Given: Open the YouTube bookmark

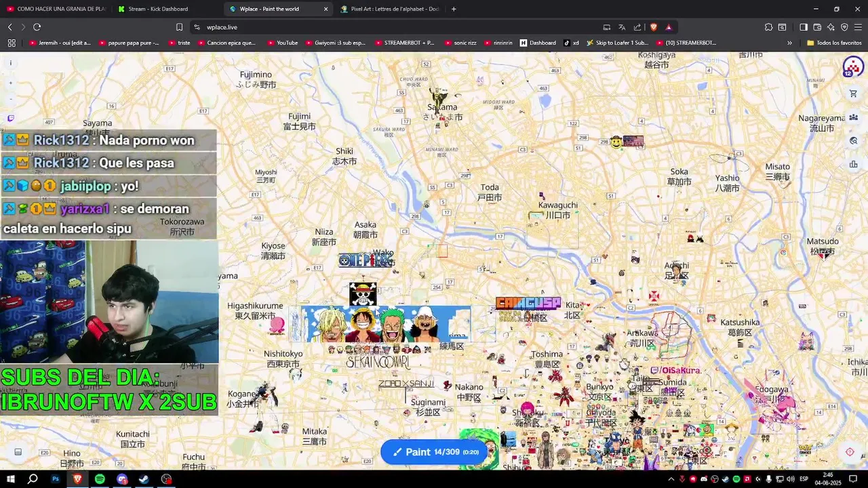Looking at the screenshot, I should pos(282,43).
